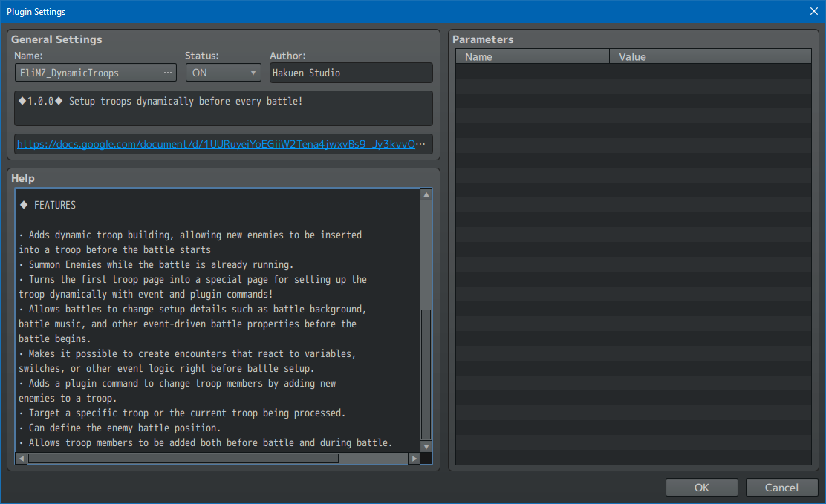Viewport: 826px width, 504px height.
Task: Click the Parameters Value column header
Action: [x=704, y=56]
